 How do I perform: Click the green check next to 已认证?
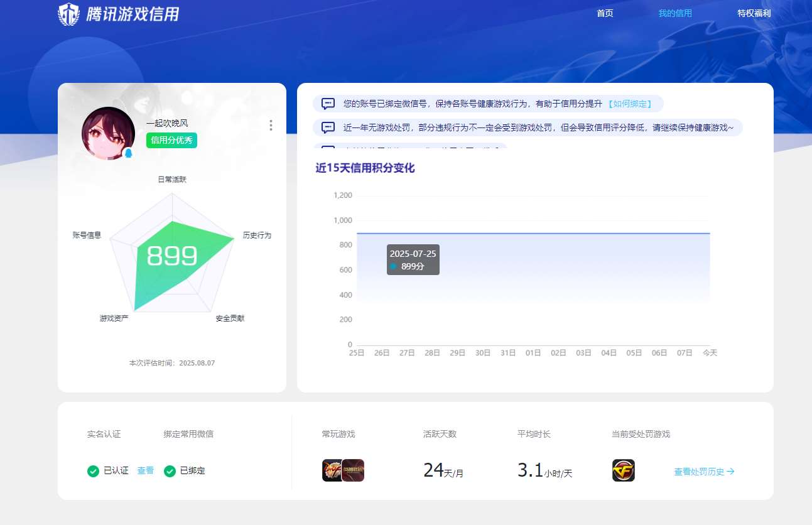[x=93, y=471]
